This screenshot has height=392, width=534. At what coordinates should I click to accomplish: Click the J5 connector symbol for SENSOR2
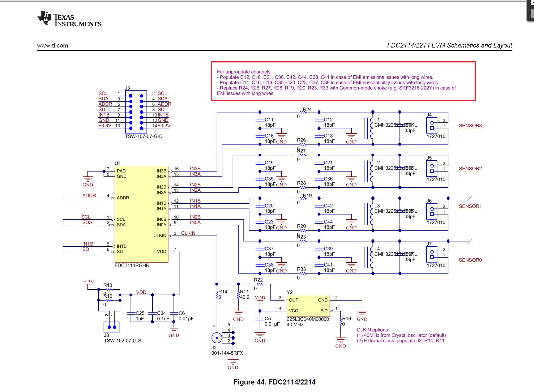click(x=432, y=168)
